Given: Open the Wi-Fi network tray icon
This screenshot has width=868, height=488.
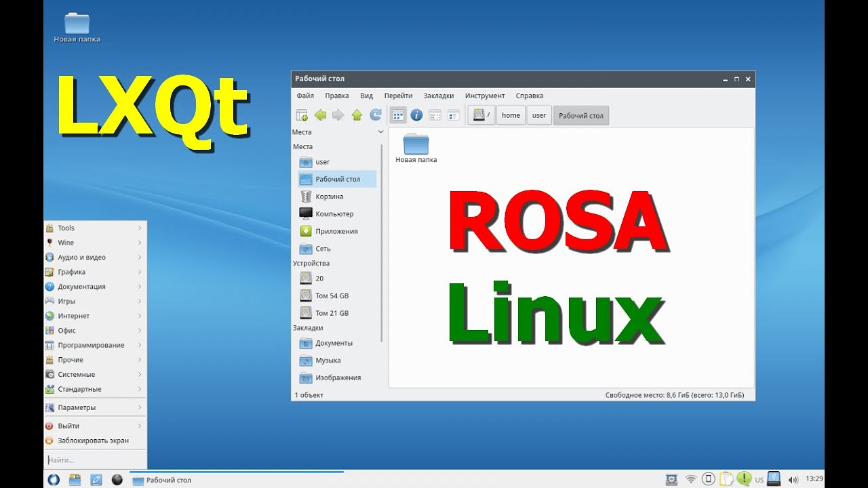Looking at the screenshot, I should (x=691, y=480).
